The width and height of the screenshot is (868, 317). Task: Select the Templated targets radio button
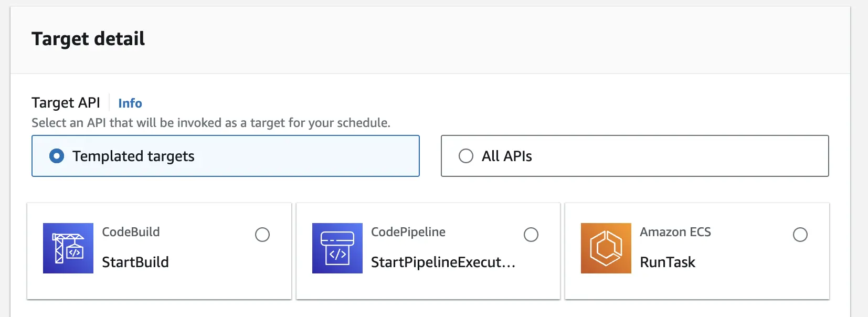[x=57, y=156]
